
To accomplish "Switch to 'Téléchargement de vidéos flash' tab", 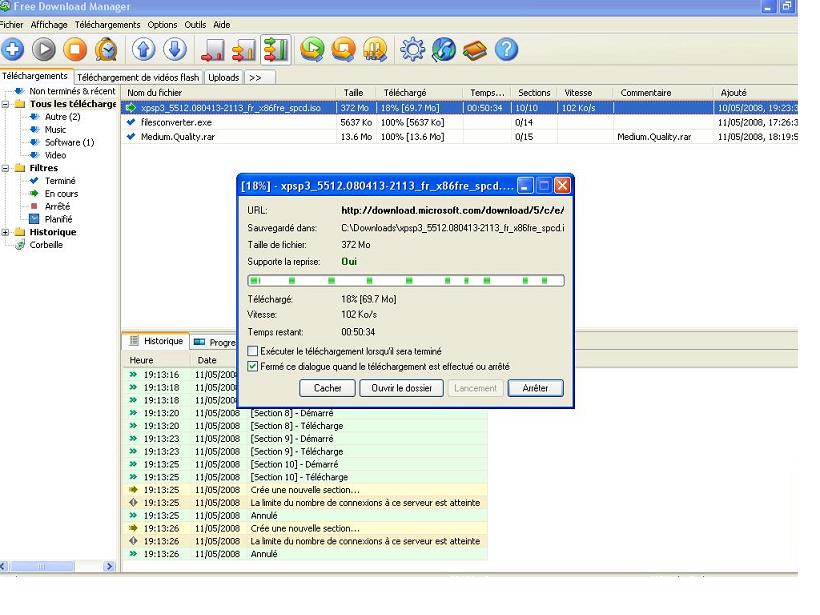I will (139, 77).
